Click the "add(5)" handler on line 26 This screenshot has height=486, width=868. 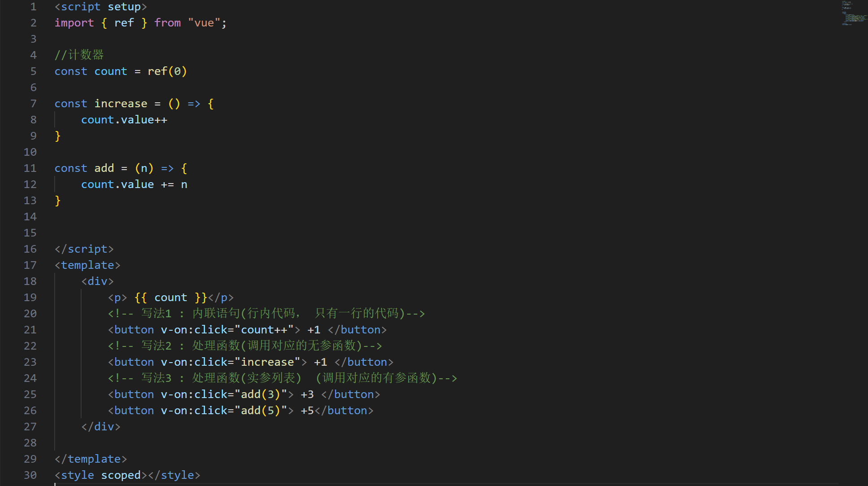click(261, 411)
